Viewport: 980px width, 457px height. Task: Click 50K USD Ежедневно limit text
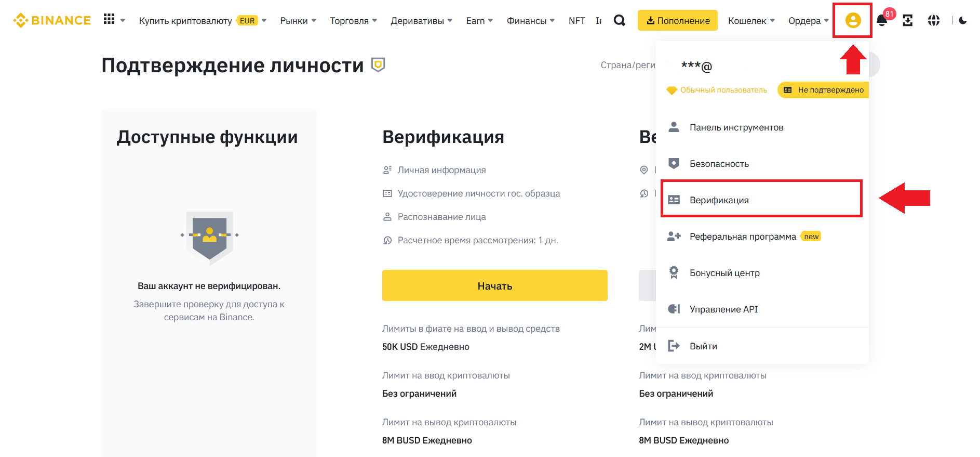pos(426,347)
